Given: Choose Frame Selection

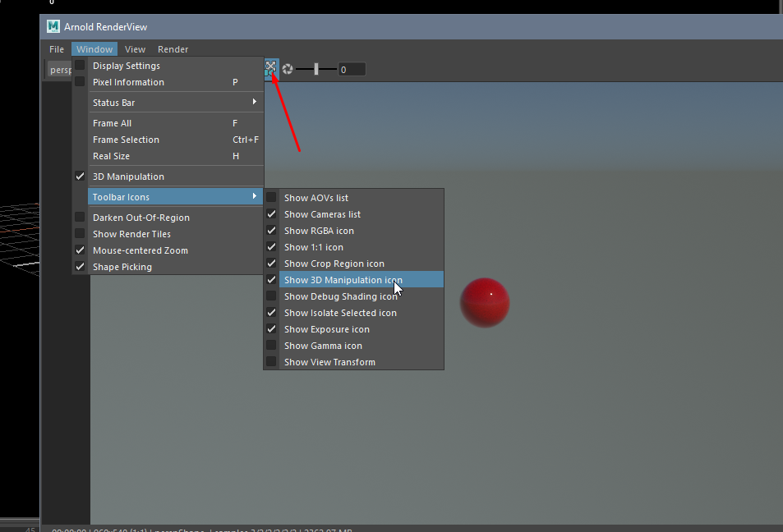Looking at the screenshot, I should 168,140.
